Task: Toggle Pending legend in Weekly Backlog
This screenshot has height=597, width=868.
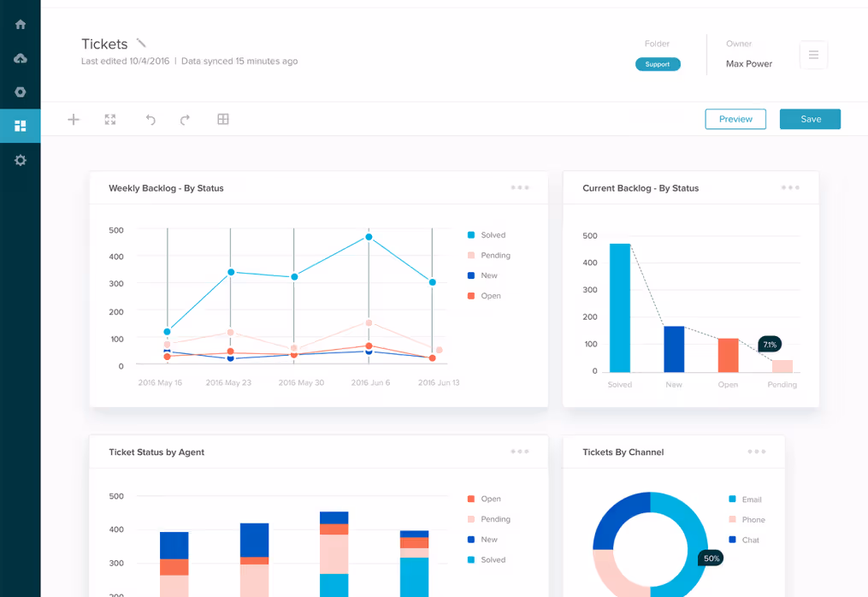Action: (x=489, y=255)
